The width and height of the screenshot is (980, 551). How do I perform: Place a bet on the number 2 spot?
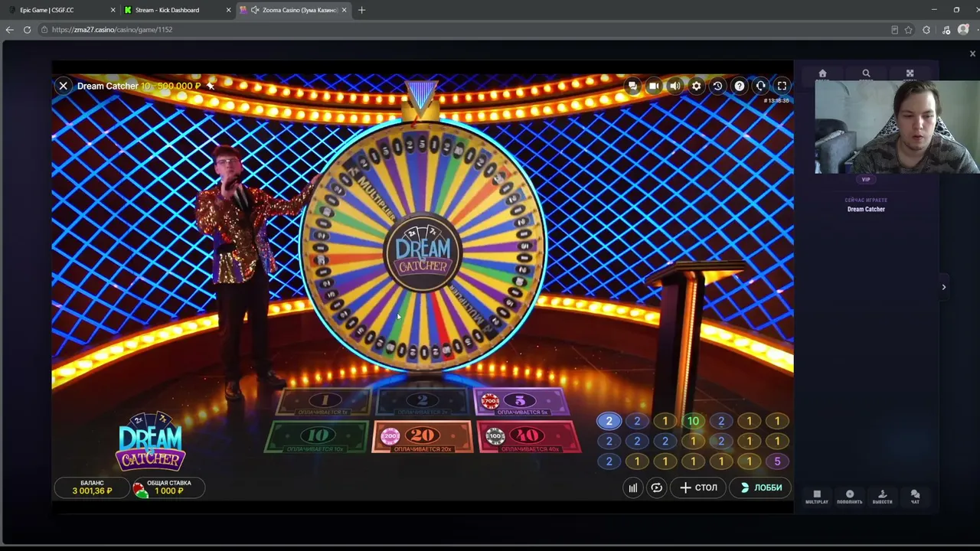point(422,401)
